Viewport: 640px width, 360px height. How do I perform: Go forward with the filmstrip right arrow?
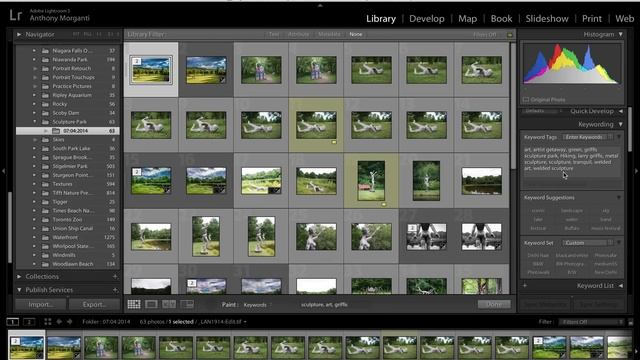[x=70, y=322]
